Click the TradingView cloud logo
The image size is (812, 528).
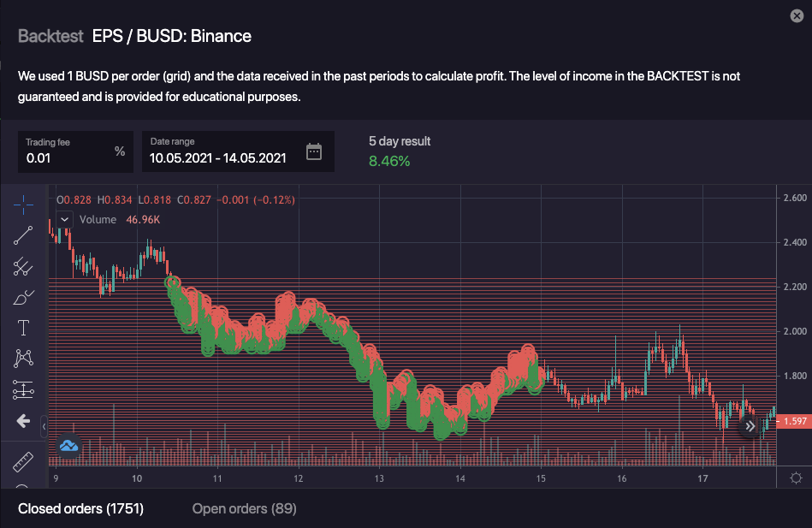click(x=68, y=446)
